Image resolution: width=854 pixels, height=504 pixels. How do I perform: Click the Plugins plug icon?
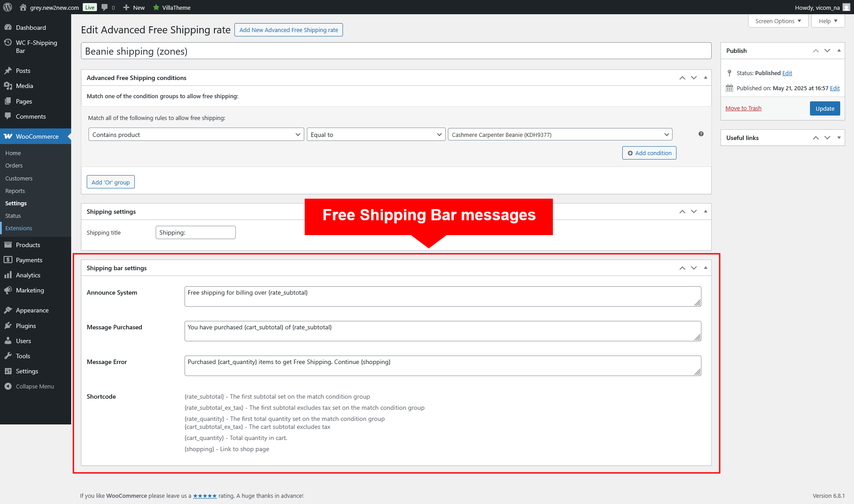click(8, 326)
